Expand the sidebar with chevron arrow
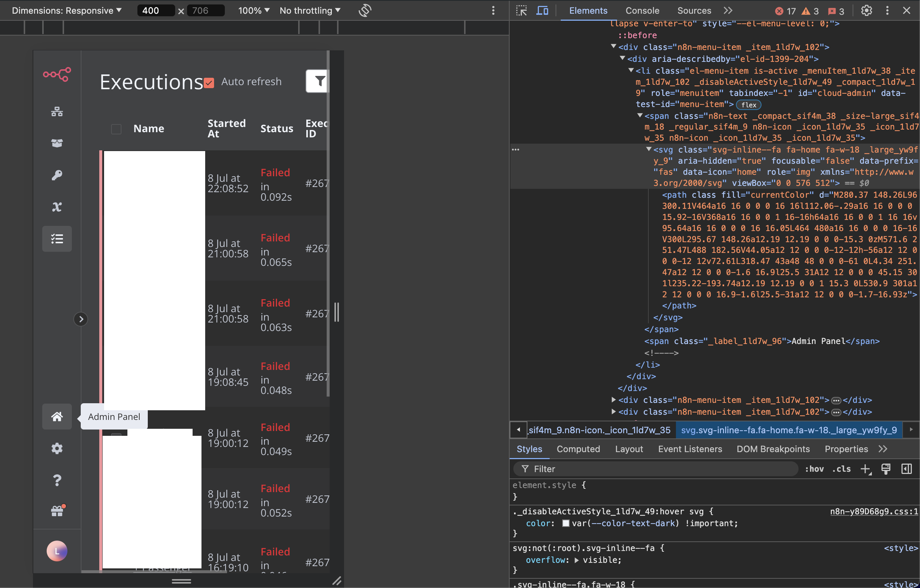The height and width of the screenshot is (588, 920). coord(81,319)
